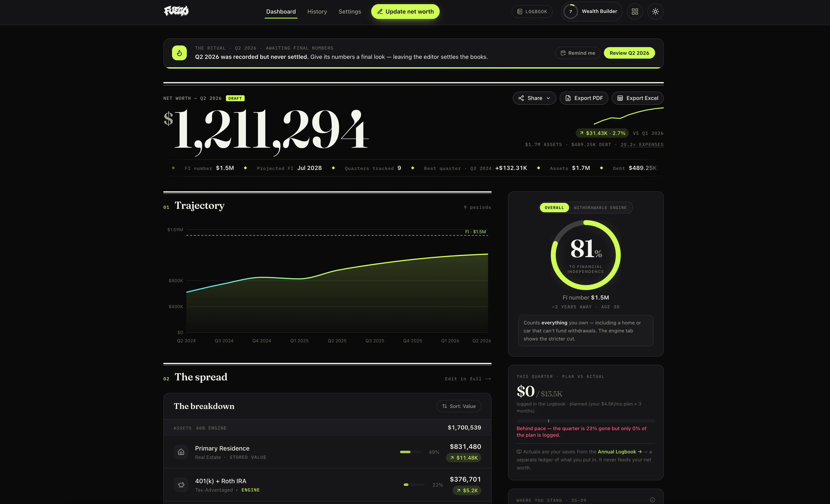
Task: Expand the Share dropdown
Action: [x=534, y=98]
